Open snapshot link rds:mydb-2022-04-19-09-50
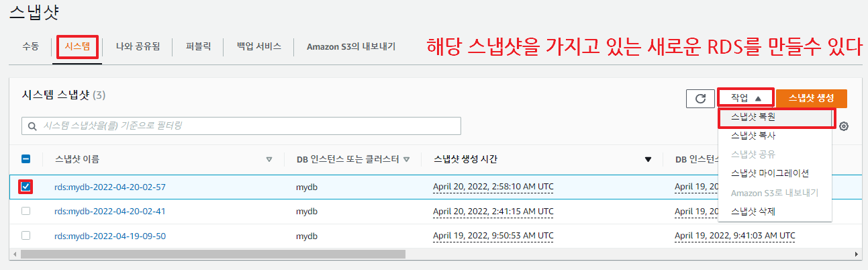The height and width of the screenshot is (270, 868). (110, 236)
